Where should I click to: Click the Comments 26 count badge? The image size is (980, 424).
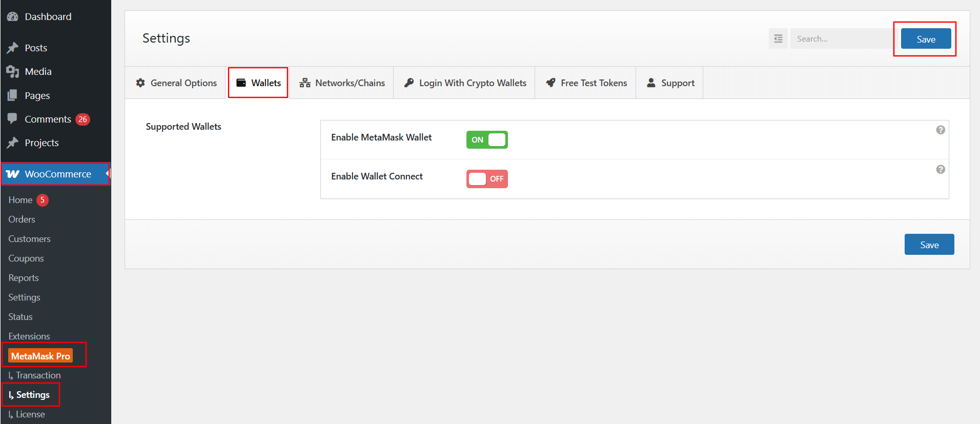[83, 119]
